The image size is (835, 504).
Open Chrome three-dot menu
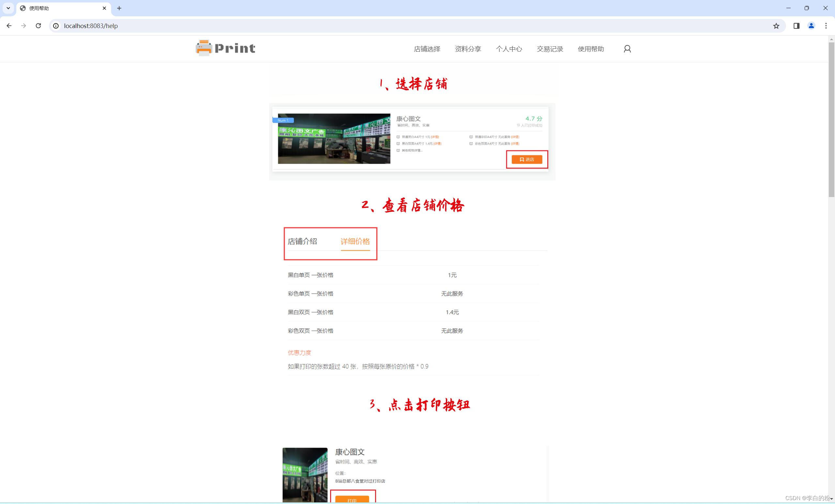point(826,26)
